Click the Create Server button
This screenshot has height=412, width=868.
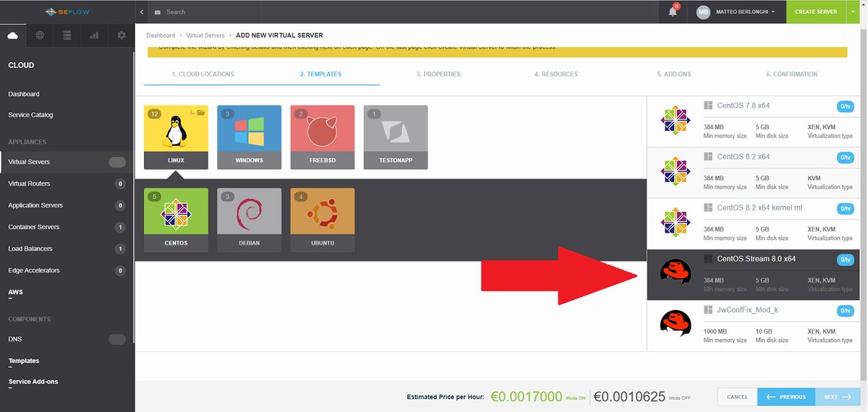pyautogui.click(x=815, y=12)
